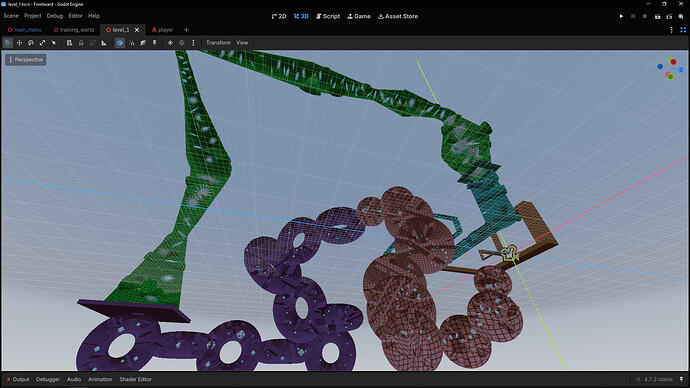Stop the running project
690x388 pixels.
point(645,16)
